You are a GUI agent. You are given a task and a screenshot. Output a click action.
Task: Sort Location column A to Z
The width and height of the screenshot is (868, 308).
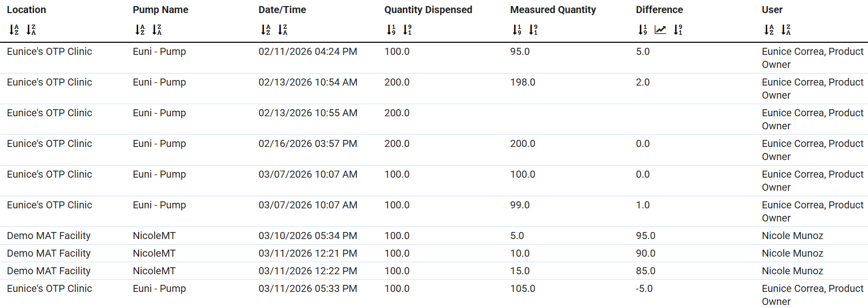(14, 30)
